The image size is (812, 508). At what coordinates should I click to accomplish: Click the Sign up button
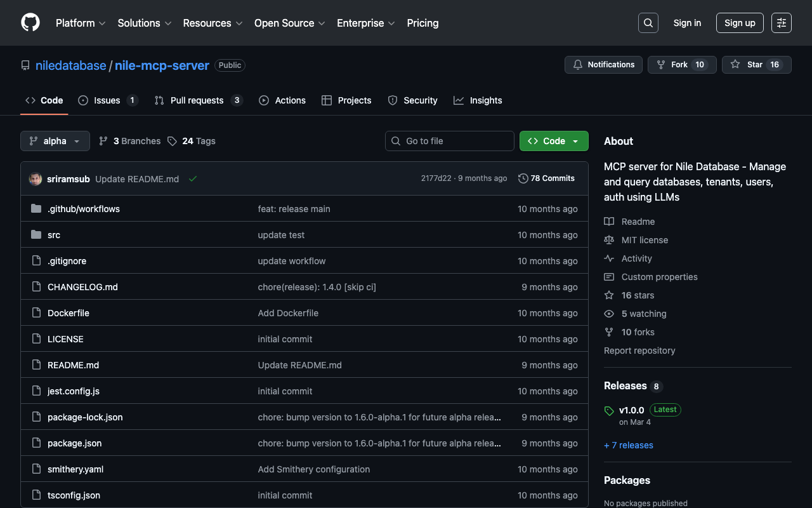click(x=740, y=23)
